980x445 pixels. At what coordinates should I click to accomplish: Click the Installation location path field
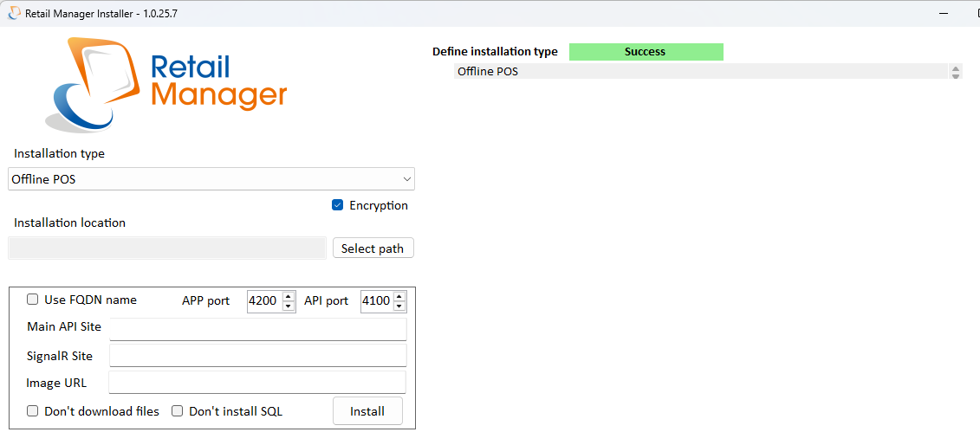167,248
